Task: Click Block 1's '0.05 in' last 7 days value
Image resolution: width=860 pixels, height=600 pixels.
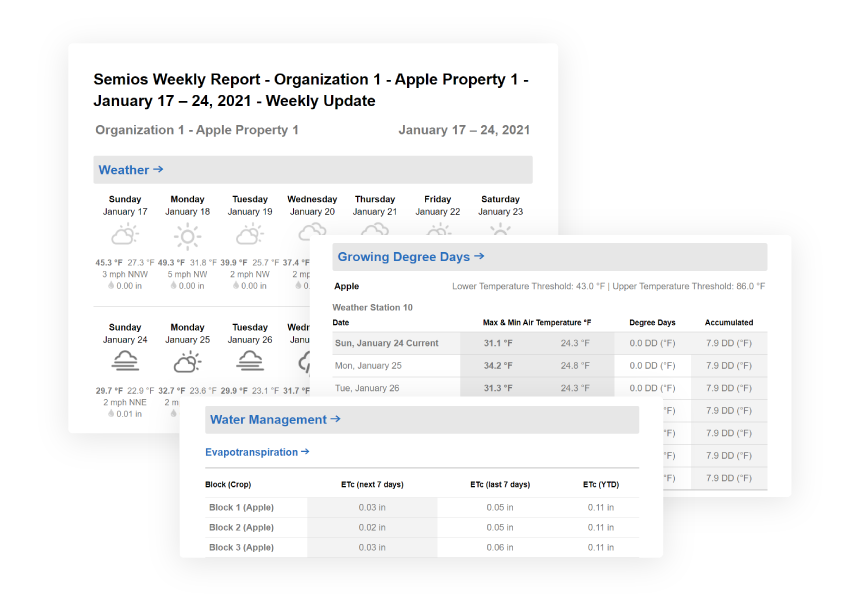Action: 500,508
